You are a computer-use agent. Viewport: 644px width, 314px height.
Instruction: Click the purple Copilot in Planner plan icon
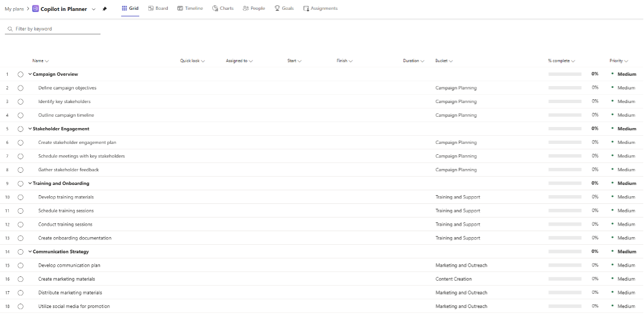pos(35,9)
